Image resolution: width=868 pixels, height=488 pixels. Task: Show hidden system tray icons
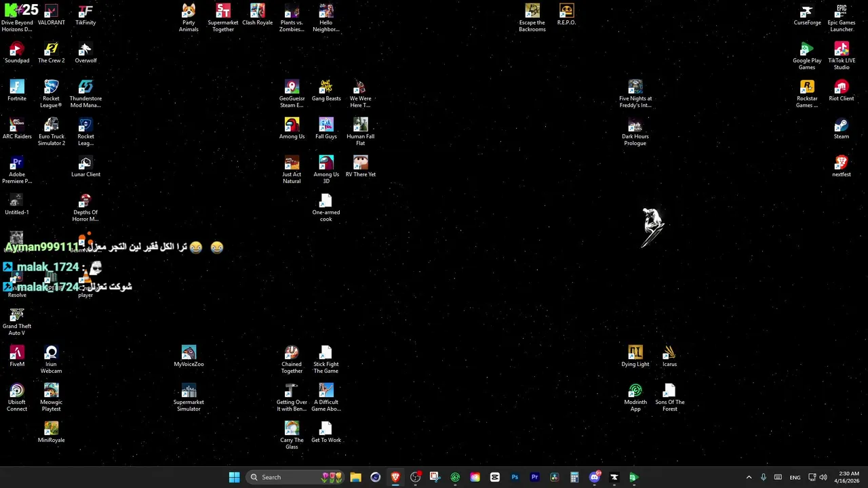pyautogui.click(x=749, y=477)
